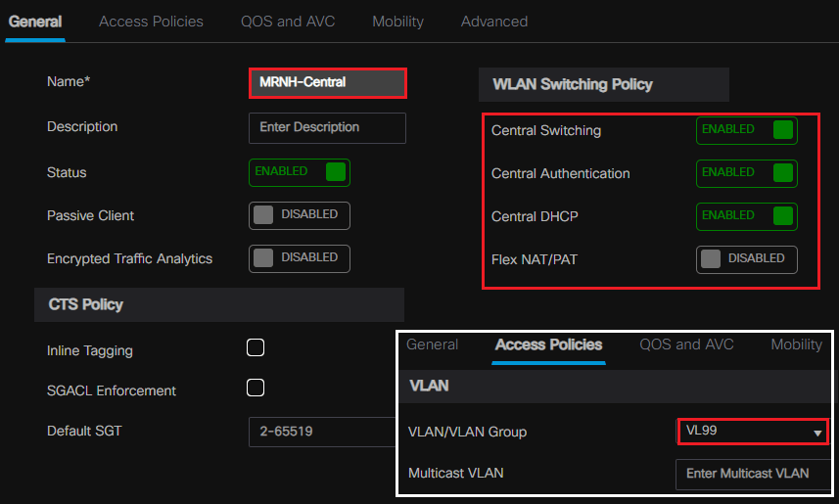The width and height of the screenshot is (839, 504).
Task: Enable Flex NAT/PAT toggle
Action: pos(746,259)
